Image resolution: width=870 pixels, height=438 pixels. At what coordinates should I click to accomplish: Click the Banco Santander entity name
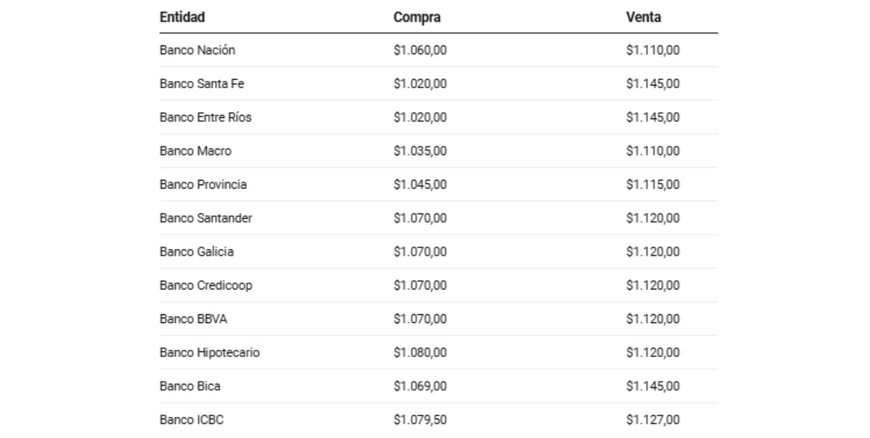pyautogui.click(x=205, y=218)
